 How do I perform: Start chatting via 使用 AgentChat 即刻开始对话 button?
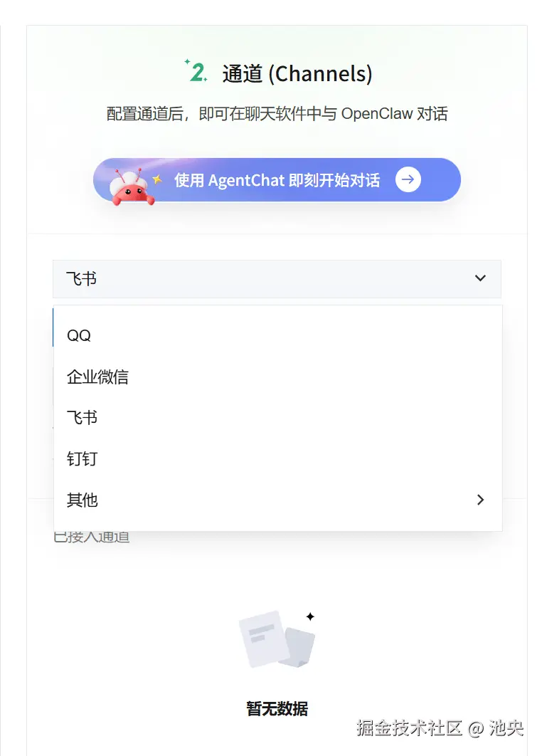[277, 179]
